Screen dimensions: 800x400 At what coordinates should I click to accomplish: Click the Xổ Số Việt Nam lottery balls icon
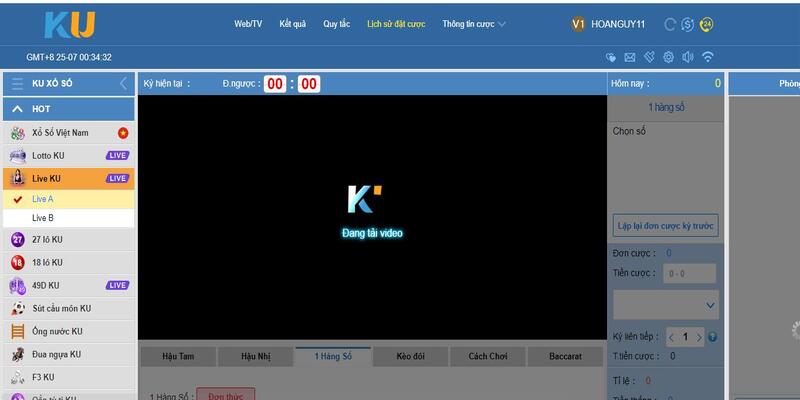click(x=17, y=133)
